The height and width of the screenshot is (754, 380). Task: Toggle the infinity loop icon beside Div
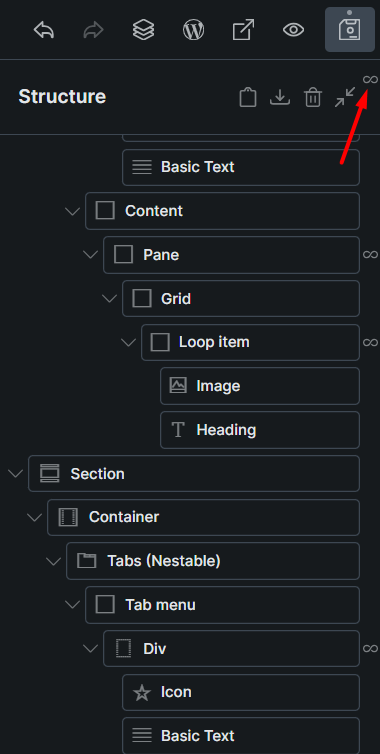(x=370, y=648)
